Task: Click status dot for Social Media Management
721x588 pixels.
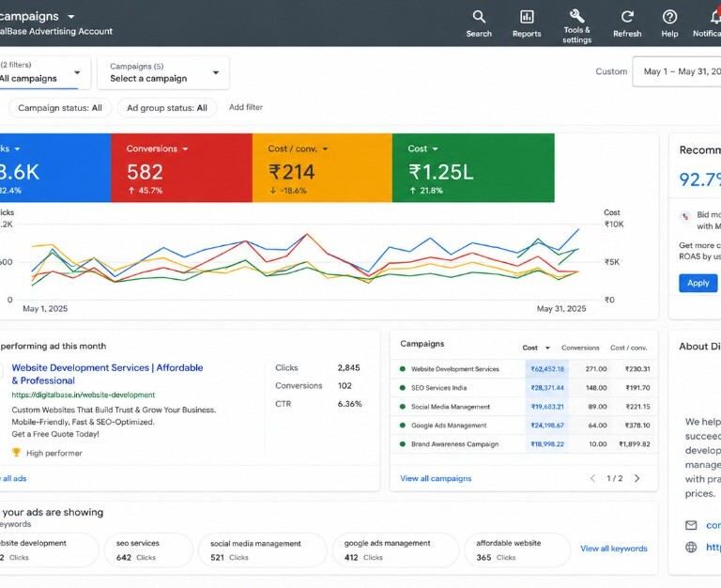Action: (x=403, y=407)
